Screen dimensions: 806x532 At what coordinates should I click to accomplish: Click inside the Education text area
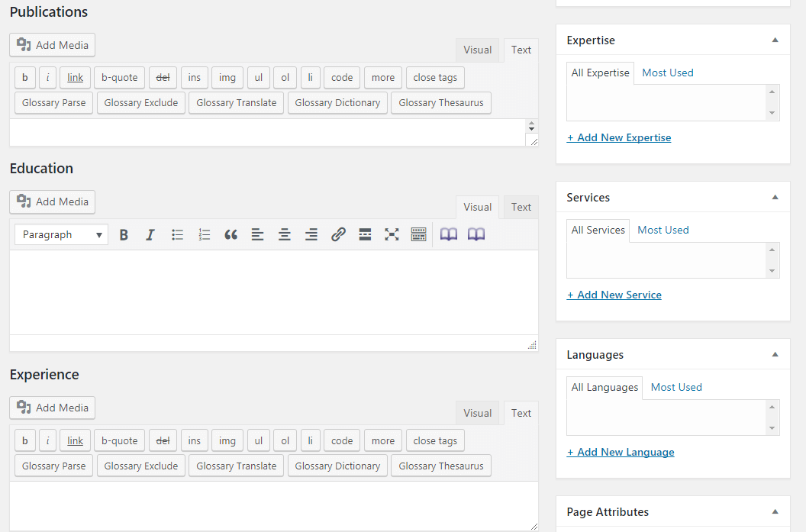click(x=273, y=292)
